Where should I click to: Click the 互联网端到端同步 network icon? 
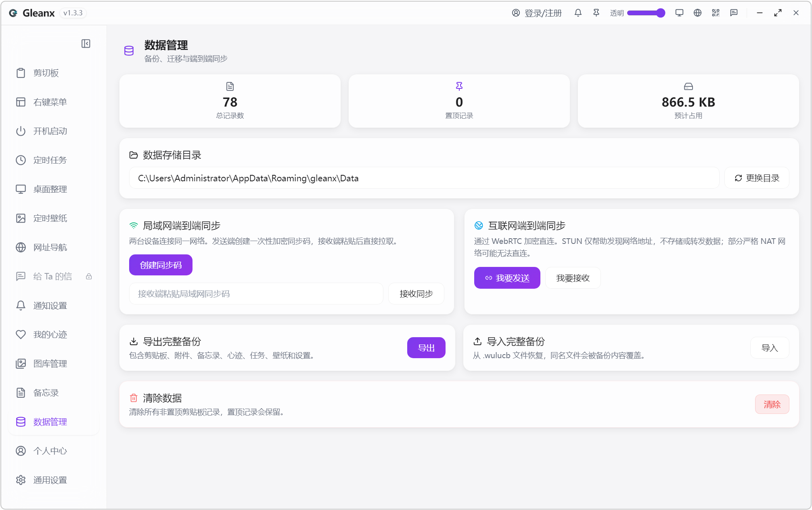pyautogui.click(x=479, y=225)
